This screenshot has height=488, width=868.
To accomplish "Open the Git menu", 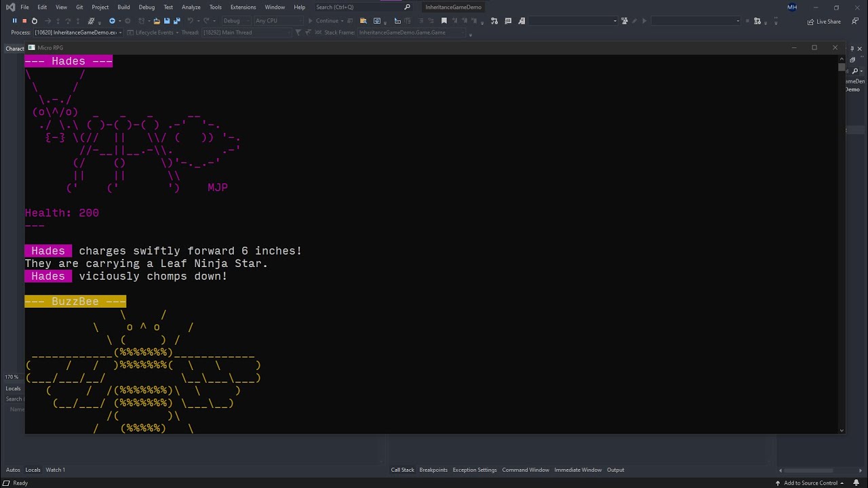I will pyautogui.click(x=79, y=7).
